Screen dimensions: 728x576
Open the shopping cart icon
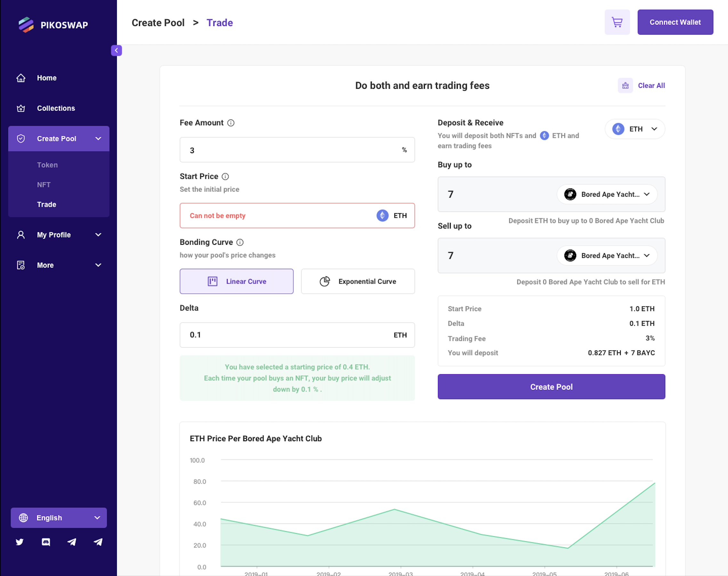(x=617, y=22)
